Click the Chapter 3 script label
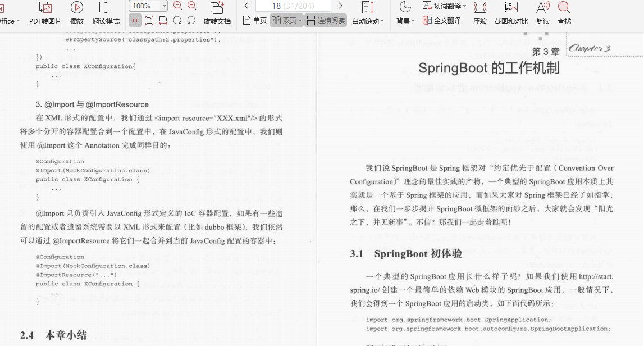644x346 pixels. 589,48
